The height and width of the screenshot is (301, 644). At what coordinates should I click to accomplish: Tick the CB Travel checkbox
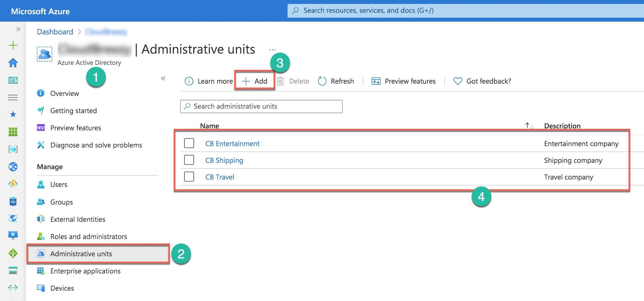[x=189, y=177]
